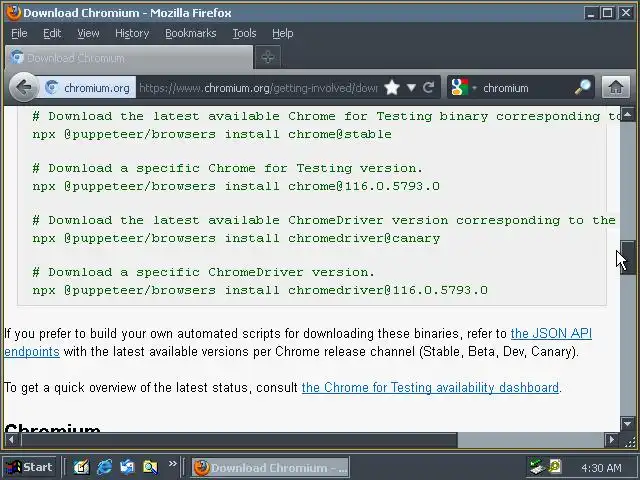640x480 pixels.
Task: Click the vertical scrollbar thumb
Action: pos(628,258)
